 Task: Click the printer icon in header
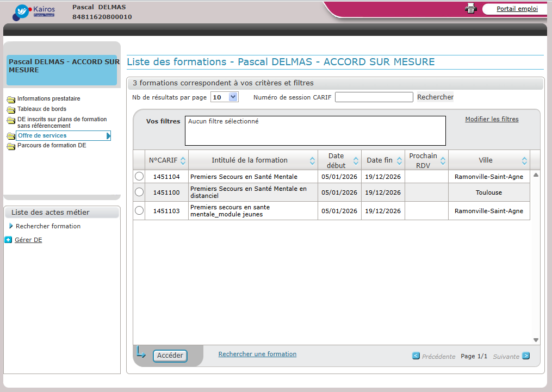click(x=471, y=8)
